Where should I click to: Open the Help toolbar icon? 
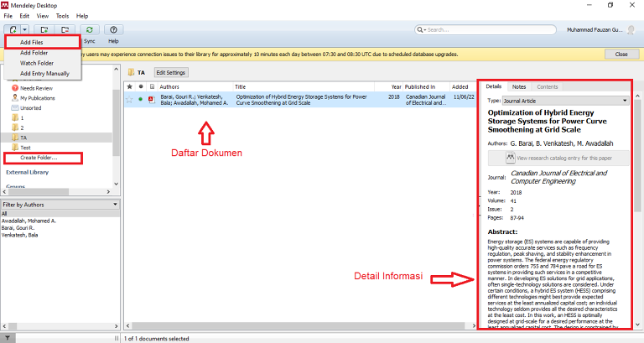coord(113,29)
